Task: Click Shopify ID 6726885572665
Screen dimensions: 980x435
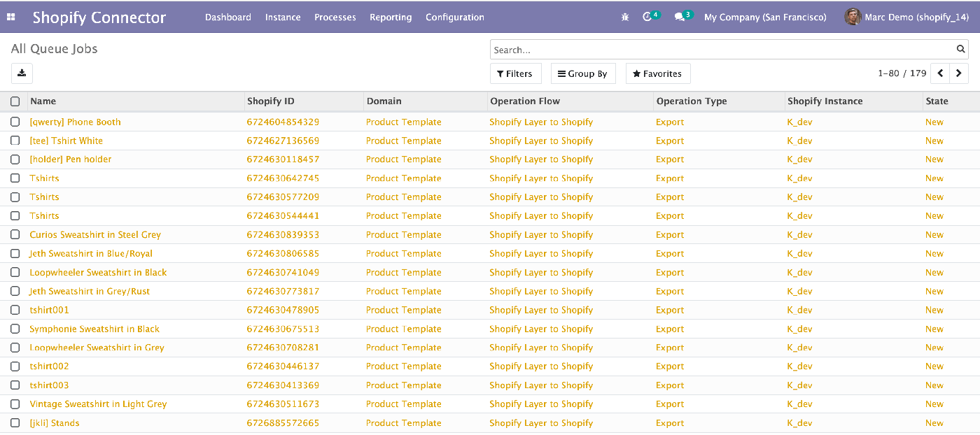Action: 283,423
